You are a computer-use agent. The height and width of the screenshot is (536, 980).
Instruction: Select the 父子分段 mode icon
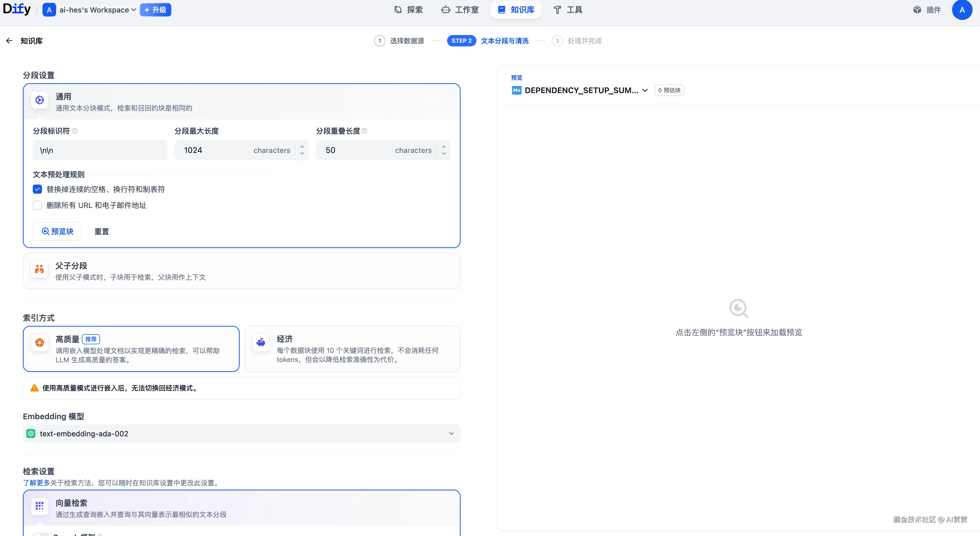(40, 269)
